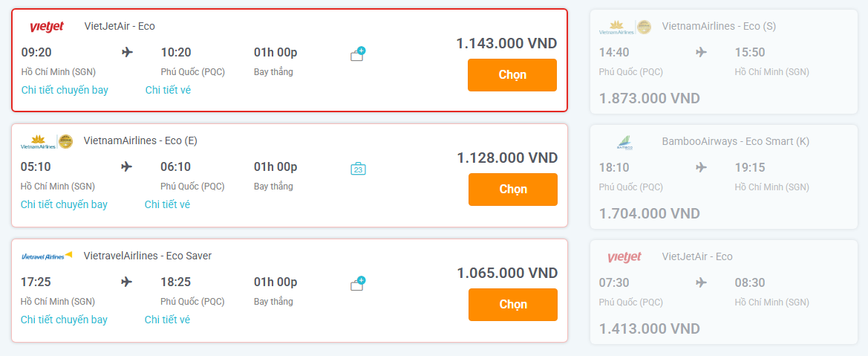Click the airplane icon on the 17:25 flight
This screenshot has width=868, height=356.
(x=127, y=282)
